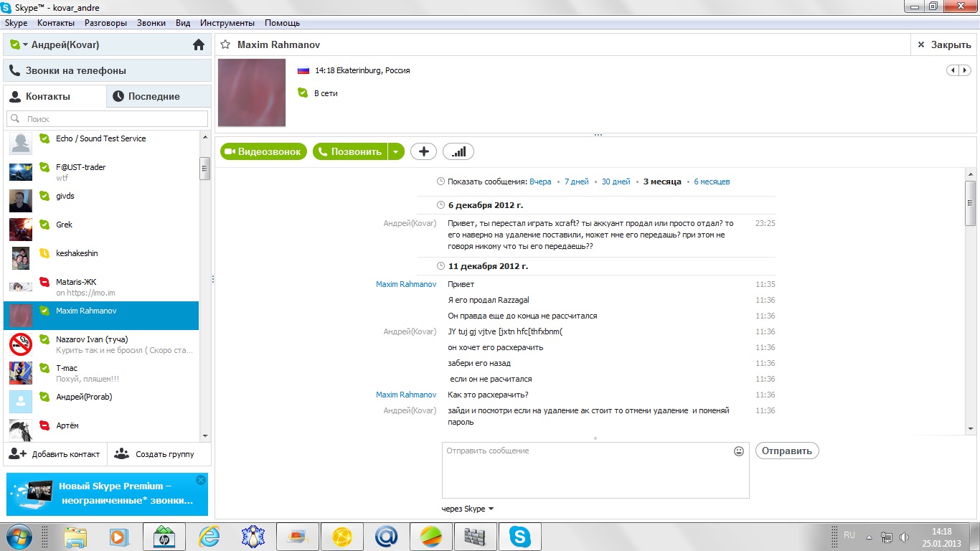
Task: Open Internet Explorer from the taskbar
Action: (x=209, y=536)
